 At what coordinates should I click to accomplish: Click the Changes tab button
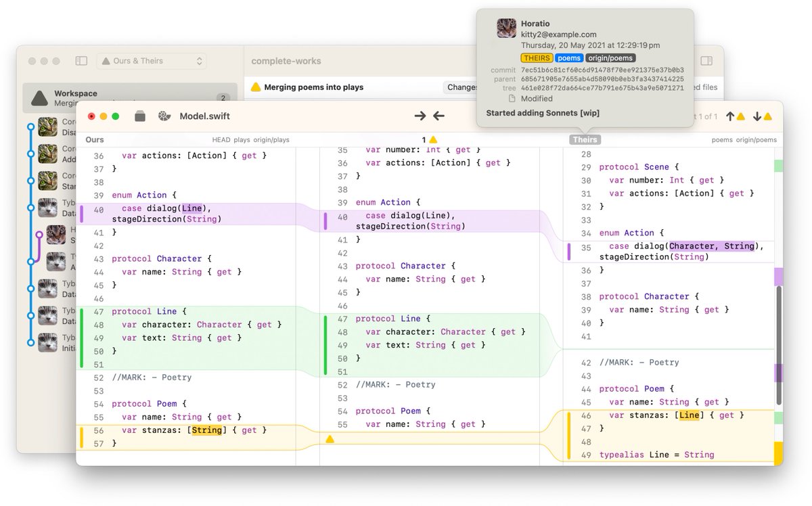(461, 87)
